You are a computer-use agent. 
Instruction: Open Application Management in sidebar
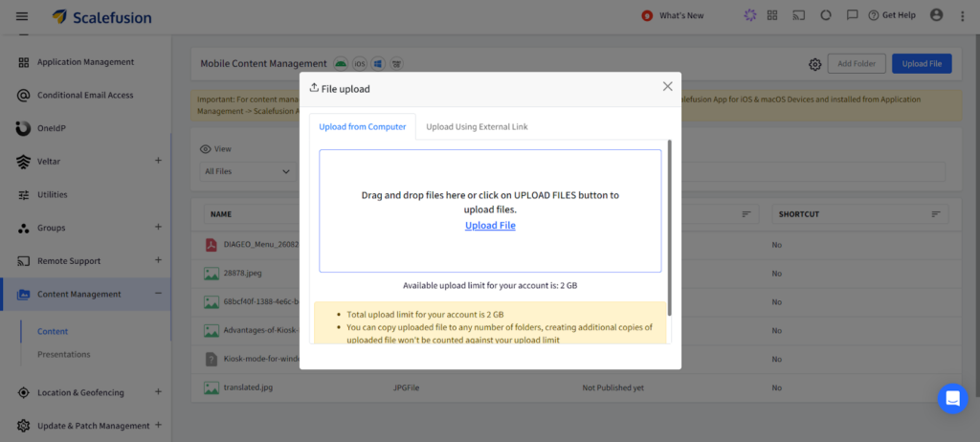(85, 62)
